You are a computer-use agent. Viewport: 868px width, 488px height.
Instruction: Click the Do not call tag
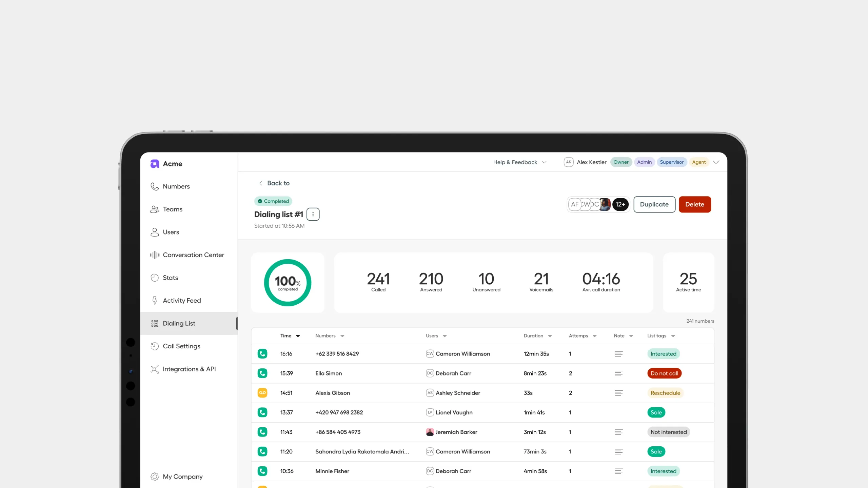click(664, 373)
